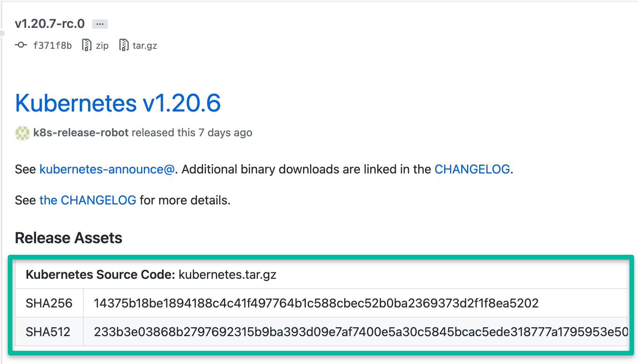Open the k8s-release-robot profile link
This screenshot has width=638, height=364.
[x=81, y=133]
